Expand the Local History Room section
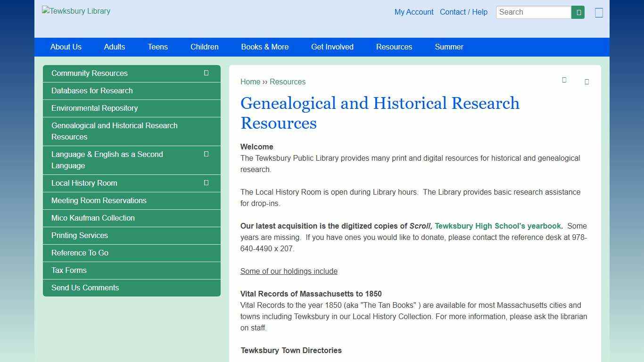Image resolution: width=644 pixels, height=362 pixels. coord(206,183)
